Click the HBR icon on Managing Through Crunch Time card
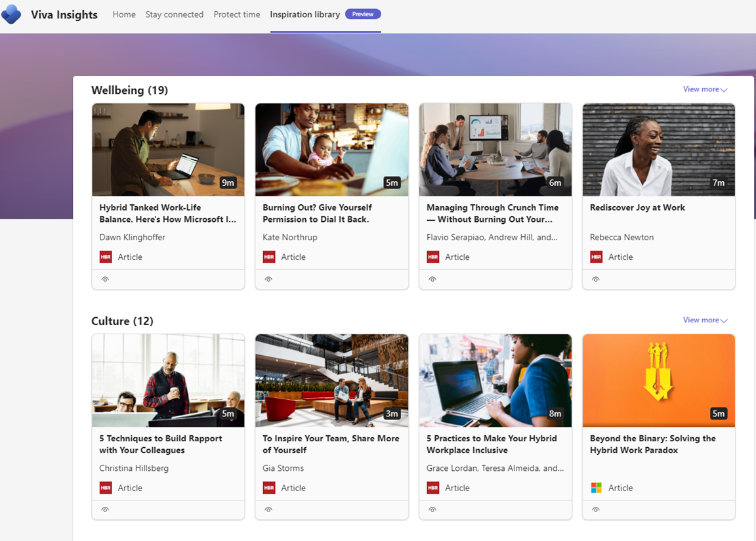The width and height of the screenshot is (756, 541). [x=433, y=257]
